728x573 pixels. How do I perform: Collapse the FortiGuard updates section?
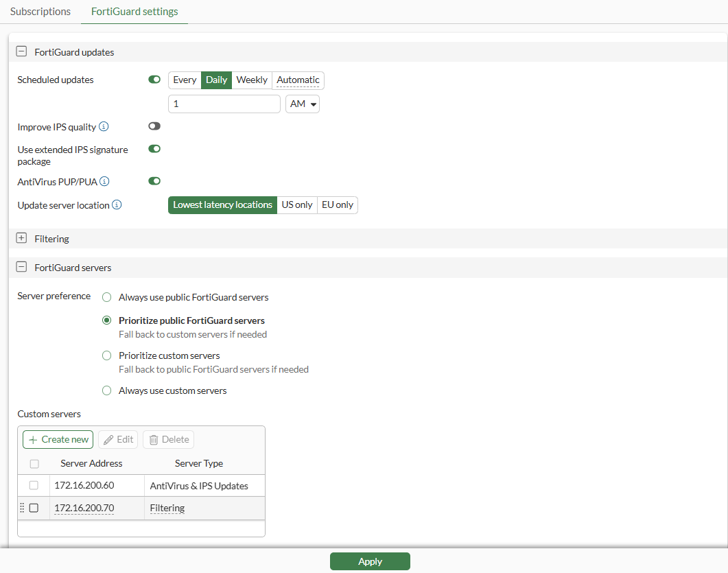click(21, 51)
